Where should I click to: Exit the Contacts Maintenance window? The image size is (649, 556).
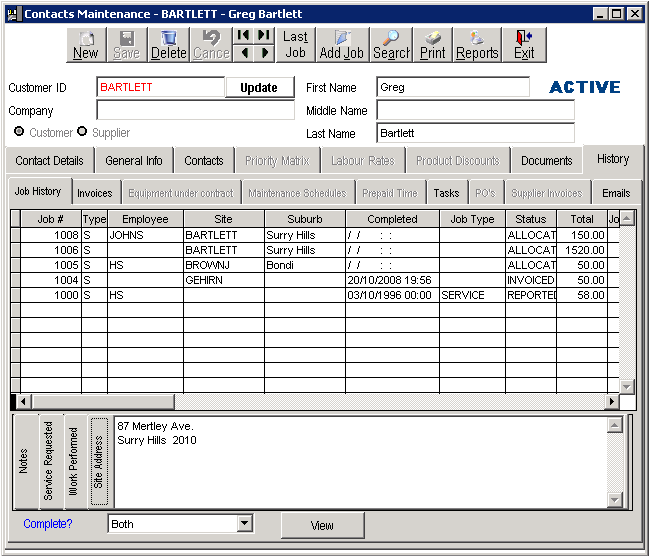523,45
